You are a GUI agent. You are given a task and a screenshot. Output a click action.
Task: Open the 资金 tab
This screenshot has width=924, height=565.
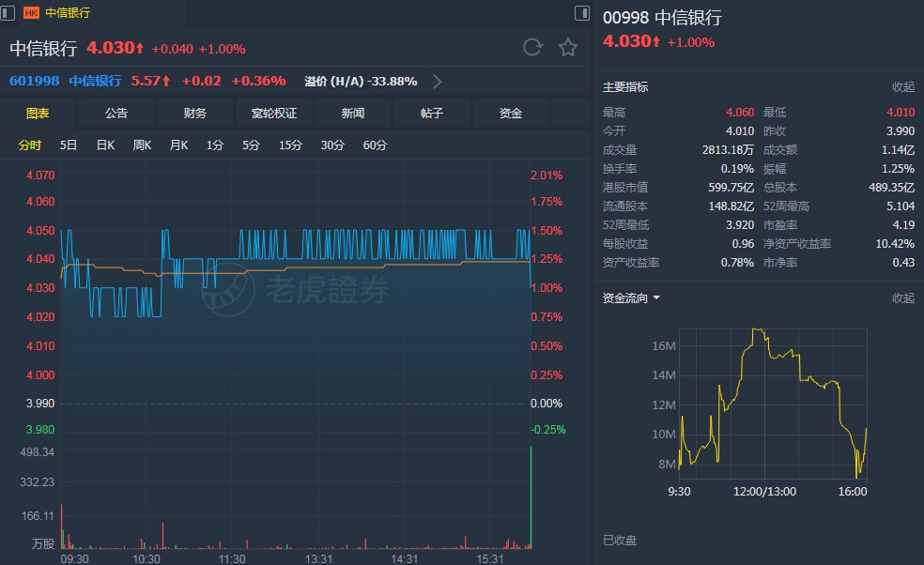tap(510, 114)
